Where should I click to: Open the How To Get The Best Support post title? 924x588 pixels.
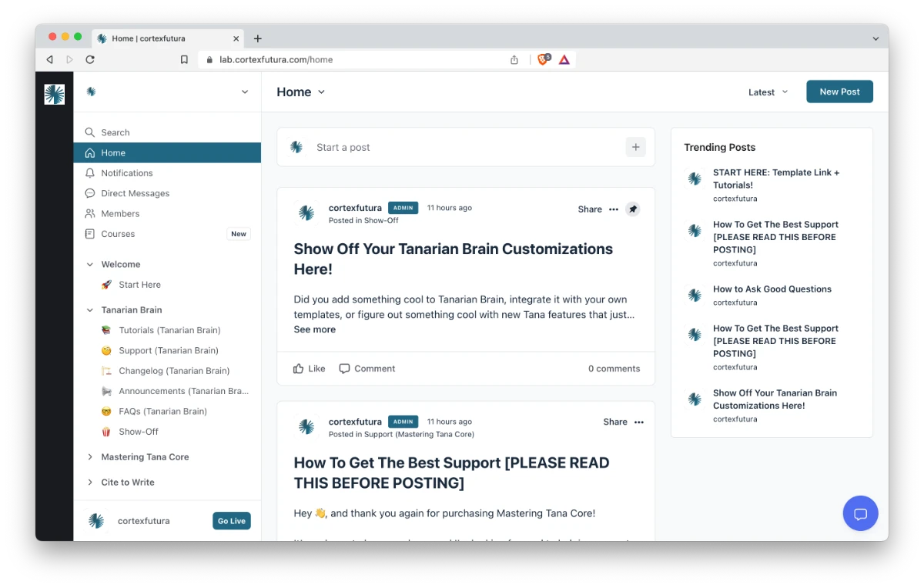[x=451, y=473]
